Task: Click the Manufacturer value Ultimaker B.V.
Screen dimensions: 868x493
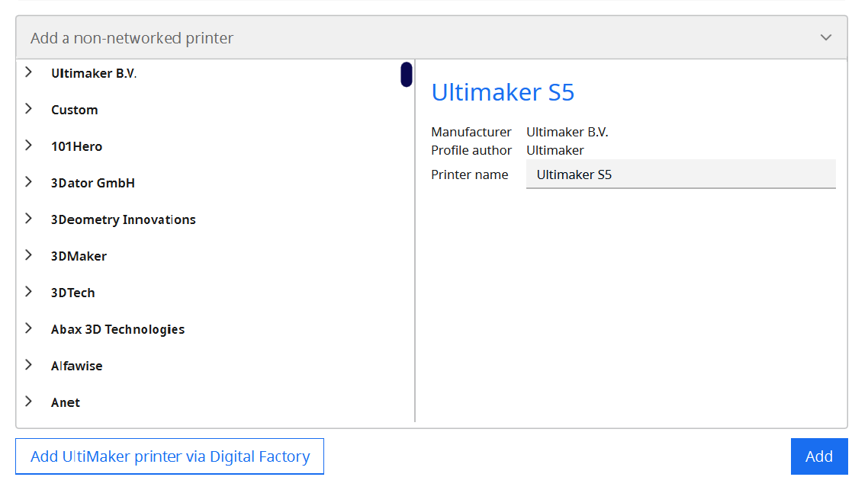Action: pos(567,133)
